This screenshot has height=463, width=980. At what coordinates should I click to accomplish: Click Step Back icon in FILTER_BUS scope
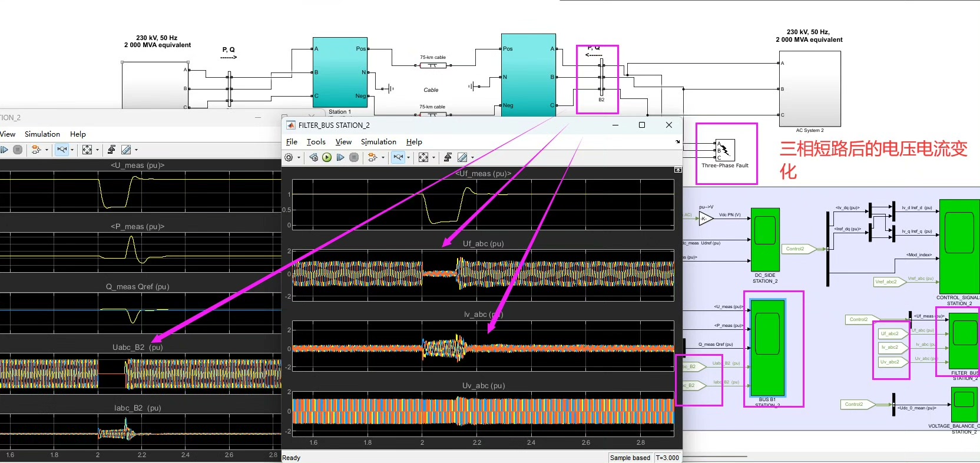tap(314, 157)
